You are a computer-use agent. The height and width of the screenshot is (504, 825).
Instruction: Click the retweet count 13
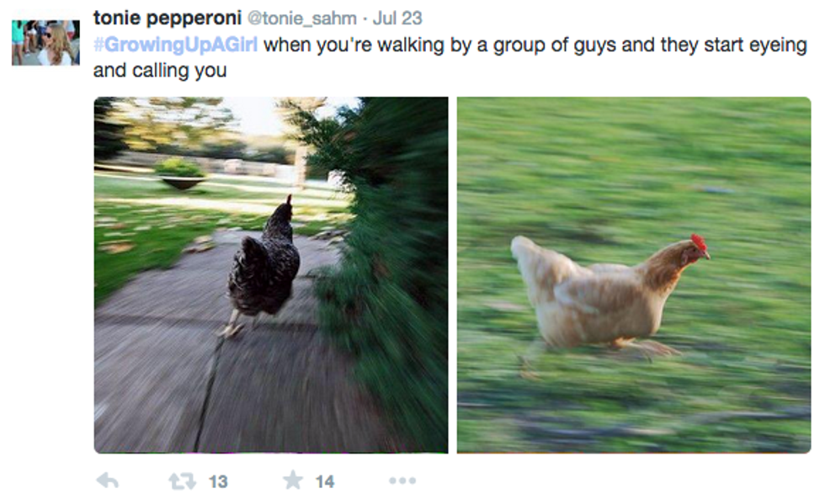coord(218,481)
